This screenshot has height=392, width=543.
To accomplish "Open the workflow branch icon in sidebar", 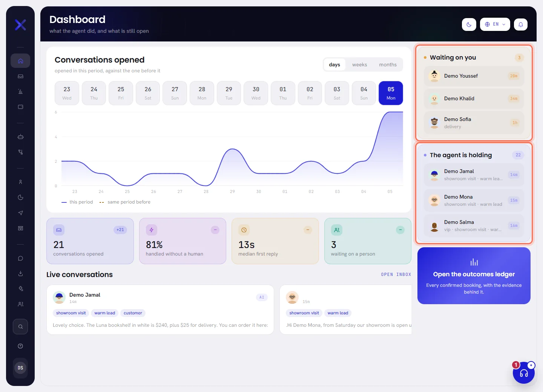I will pyautogui.click(x=20, y=152).
